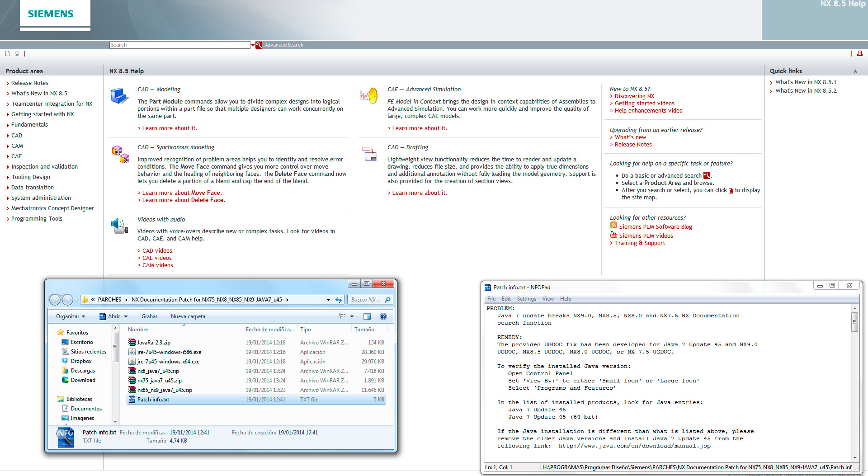Image resolution: width=868 pixels, height=476 pixels.
Task: Click the CAE Advanced Simulation icon
Action: pos(369,95)
